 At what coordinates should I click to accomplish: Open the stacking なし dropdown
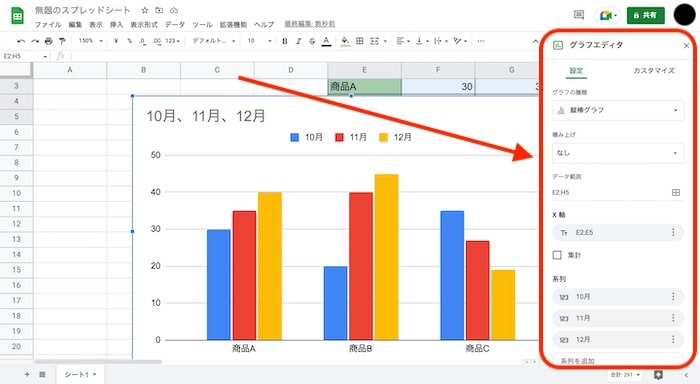[618, 153]
